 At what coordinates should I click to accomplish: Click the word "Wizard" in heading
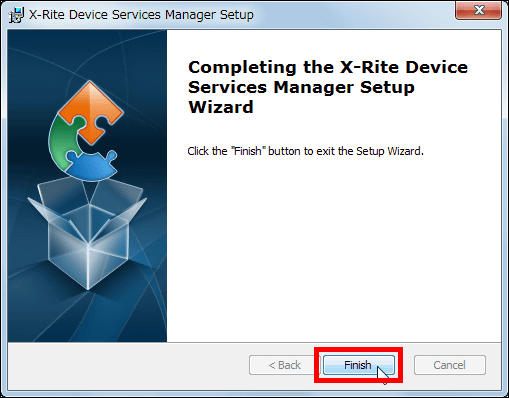pos(221,107)
